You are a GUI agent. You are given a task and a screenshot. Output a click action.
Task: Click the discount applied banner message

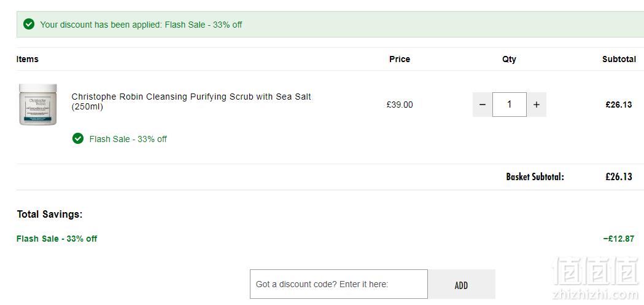click(141, 25)
